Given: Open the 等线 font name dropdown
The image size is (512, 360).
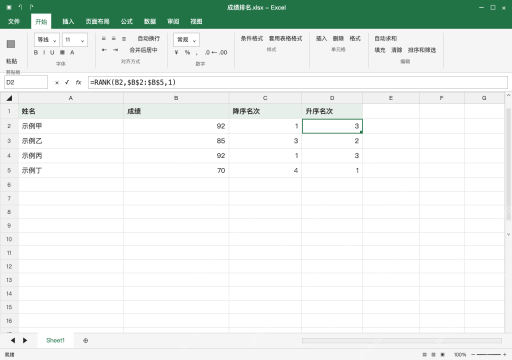Looking at the screenshot, I should [47, 40].
